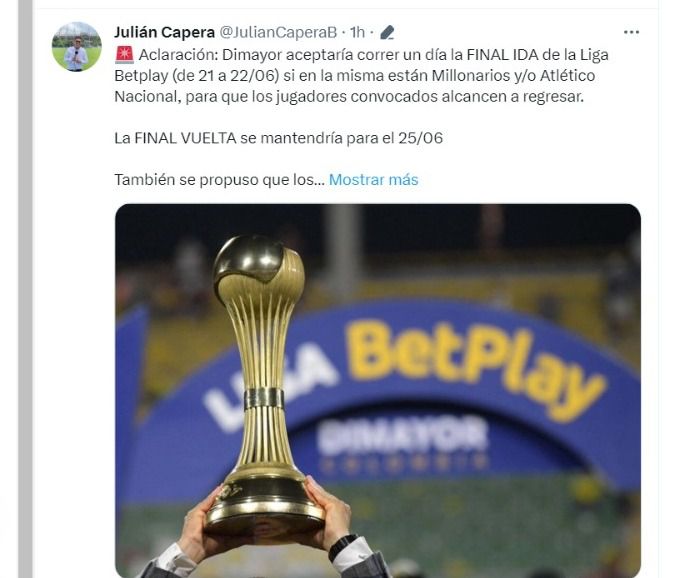
Task: Open the @JulianCaperaB handle link
Action: click(x=278, y=32)
